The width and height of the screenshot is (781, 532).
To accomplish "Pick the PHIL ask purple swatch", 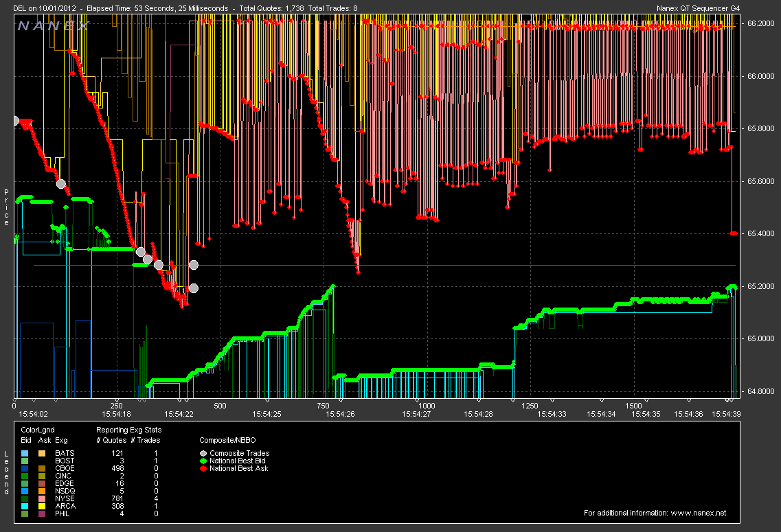I will (x=43, y=513).
